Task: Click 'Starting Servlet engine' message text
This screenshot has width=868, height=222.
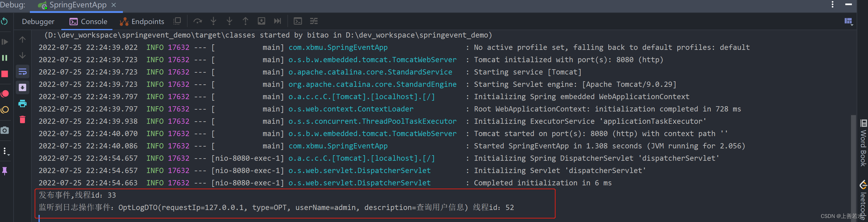Action: point(575,85)
